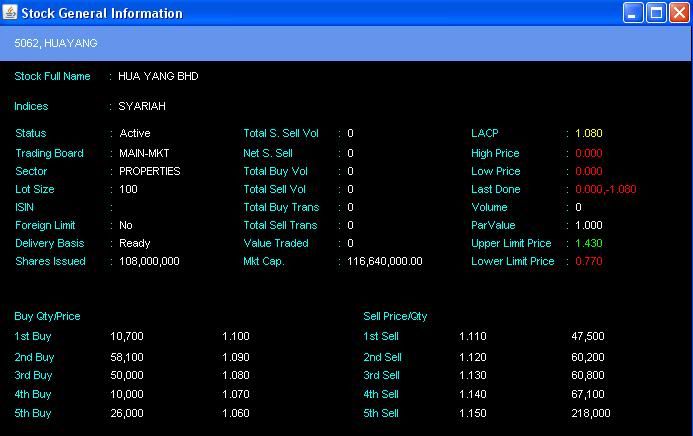Select the 2nd Buy price 1.090
Image resolution: width=693 pixels, height=436 pixels.
coord(236,357)
